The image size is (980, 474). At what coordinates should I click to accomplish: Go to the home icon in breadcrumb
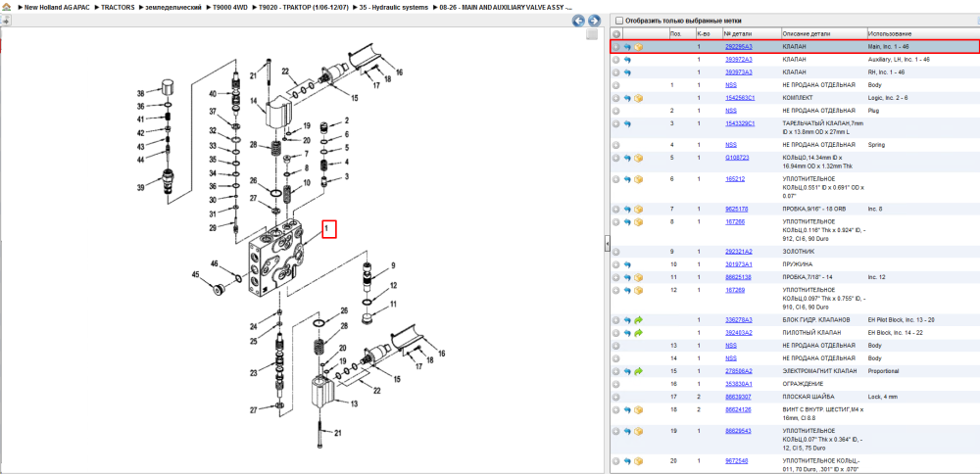tap(6, 7)
